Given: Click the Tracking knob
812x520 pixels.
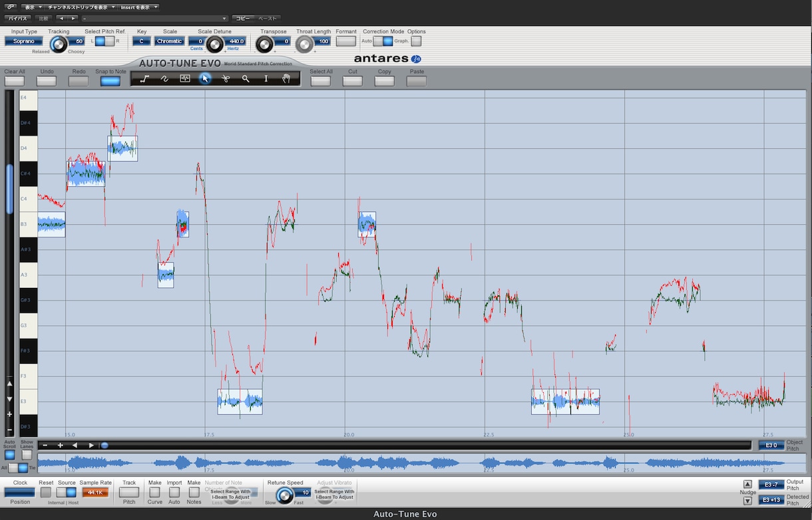Looking at the screenshot, I should [x=59, y=44].
